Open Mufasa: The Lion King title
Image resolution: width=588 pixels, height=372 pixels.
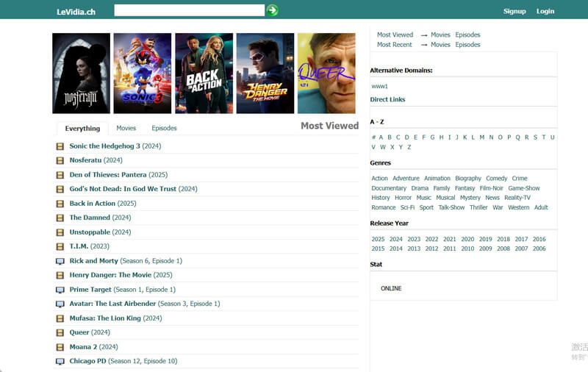tap(105, 318)
